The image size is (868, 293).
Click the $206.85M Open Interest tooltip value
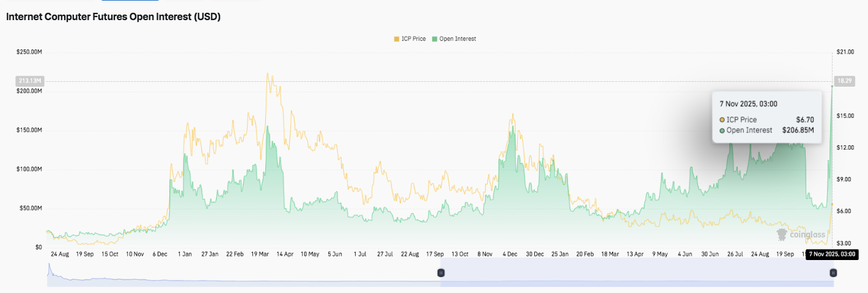click(798, 130)
